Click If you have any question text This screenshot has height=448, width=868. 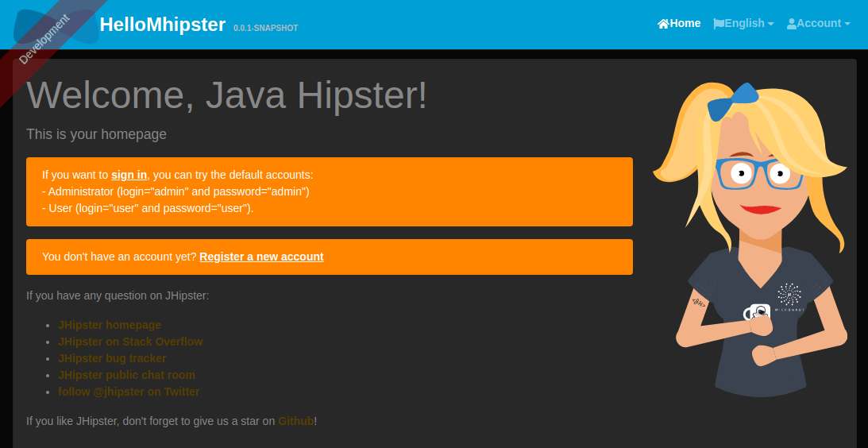118,295
